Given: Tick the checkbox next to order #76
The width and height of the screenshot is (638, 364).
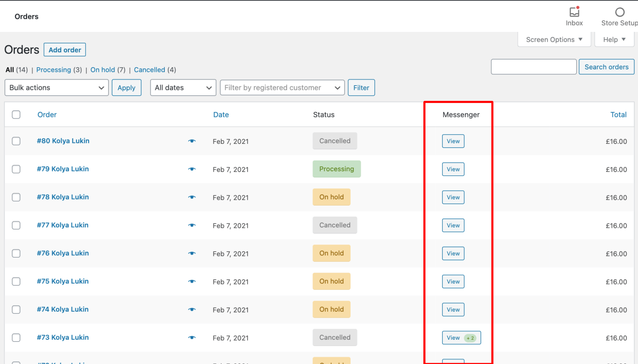Looking at the screenshot, I should click(x=16, y=253).
